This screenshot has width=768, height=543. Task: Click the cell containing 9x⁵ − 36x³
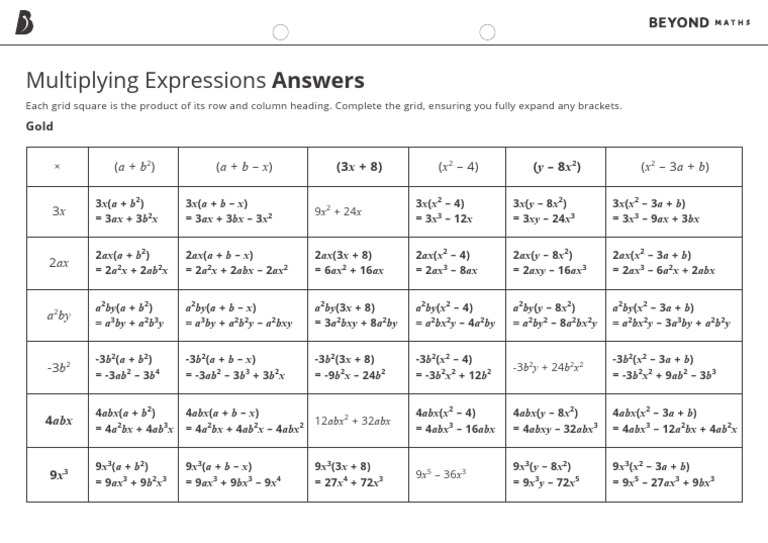tap(457, 474)
